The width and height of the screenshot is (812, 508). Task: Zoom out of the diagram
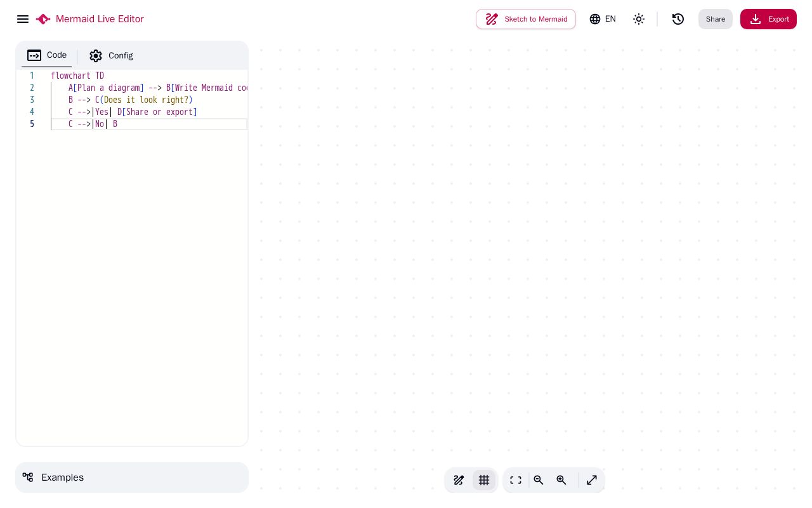[539, 480]
